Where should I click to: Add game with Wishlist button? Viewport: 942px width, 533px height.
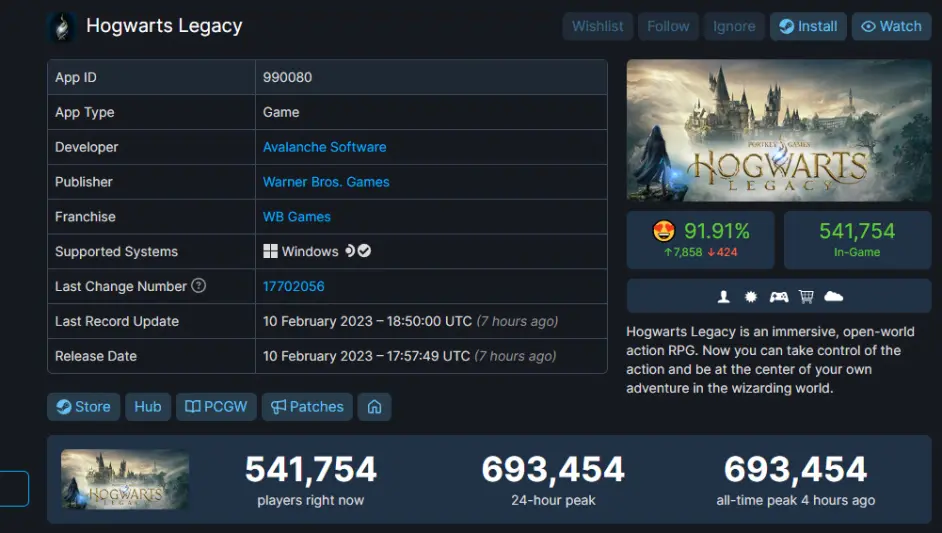pyautogui.click(x=597, y=26)
